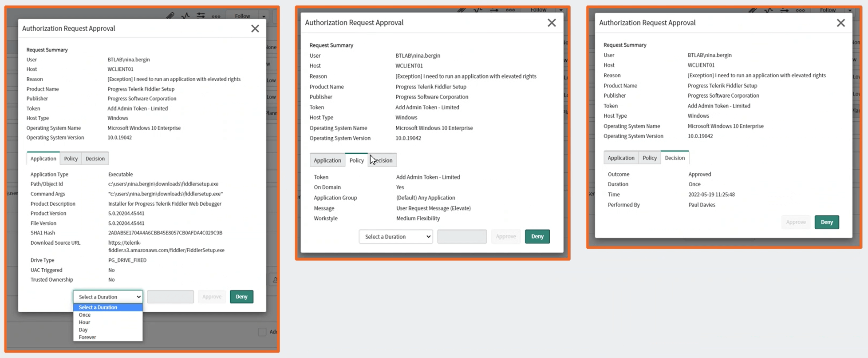Open the Policy tab in the dialog showing SHA1 Hash

[71, 159]
